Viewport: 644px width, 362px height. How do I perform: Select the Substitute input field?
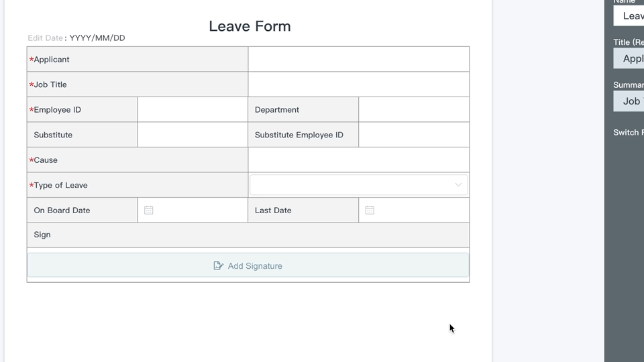click(193, 135)
